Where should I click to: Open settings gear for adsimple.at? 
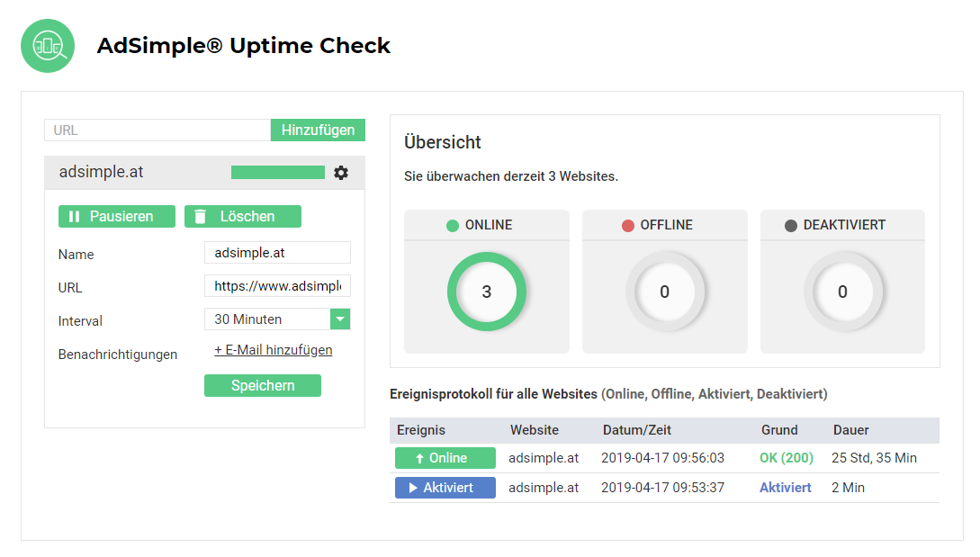(x=341, y=173)
